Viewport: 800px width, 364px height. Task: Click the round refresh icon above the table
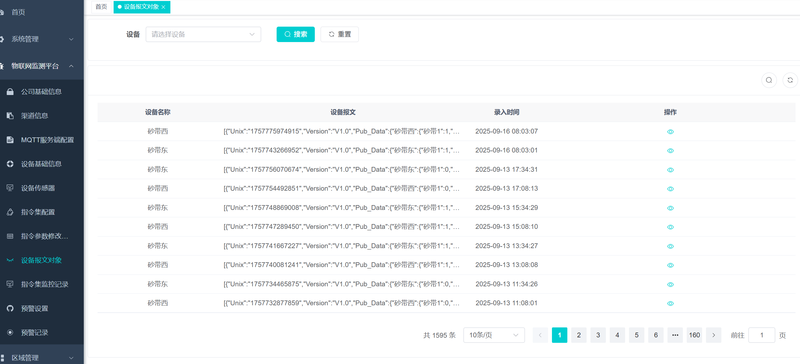click(x=790, y=80)
